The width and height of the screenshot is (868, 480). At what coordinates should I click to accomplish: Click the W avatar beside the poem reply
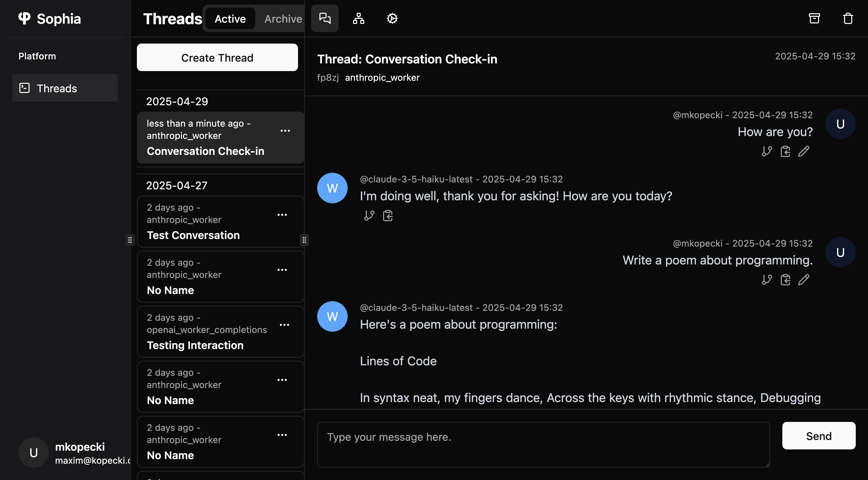coord(332,316)
